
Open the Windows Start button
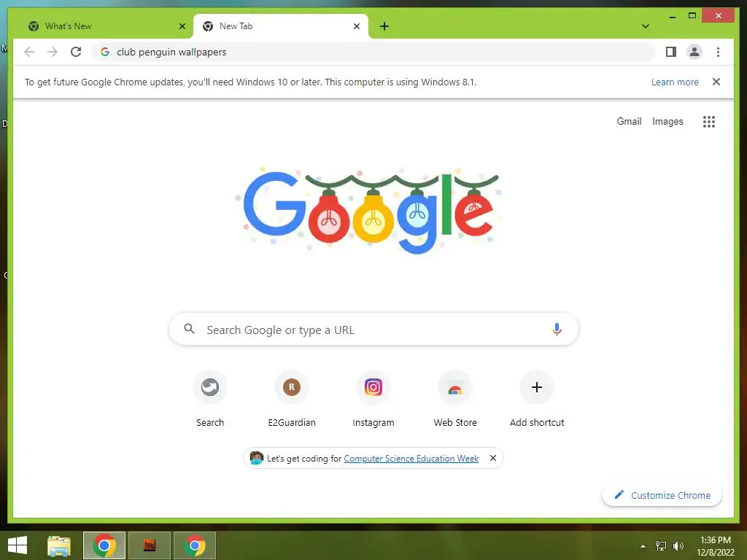click(x=18, y=545)
